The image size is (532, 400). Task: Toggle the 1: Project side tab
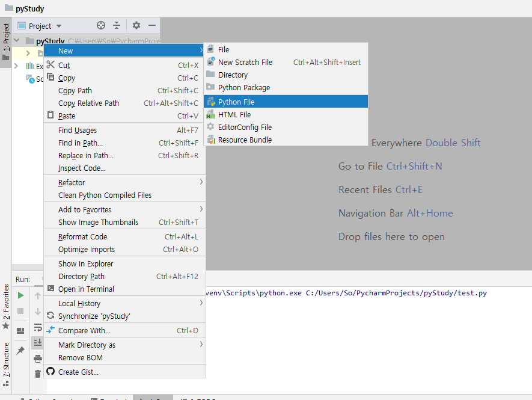(6, 42)
